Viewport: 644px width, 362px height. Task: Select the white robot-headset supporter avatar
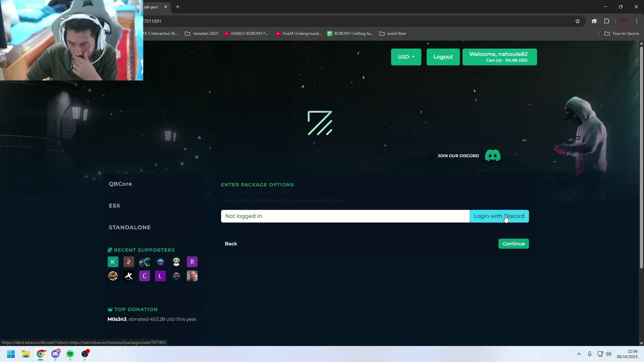(x=176, y=261)
